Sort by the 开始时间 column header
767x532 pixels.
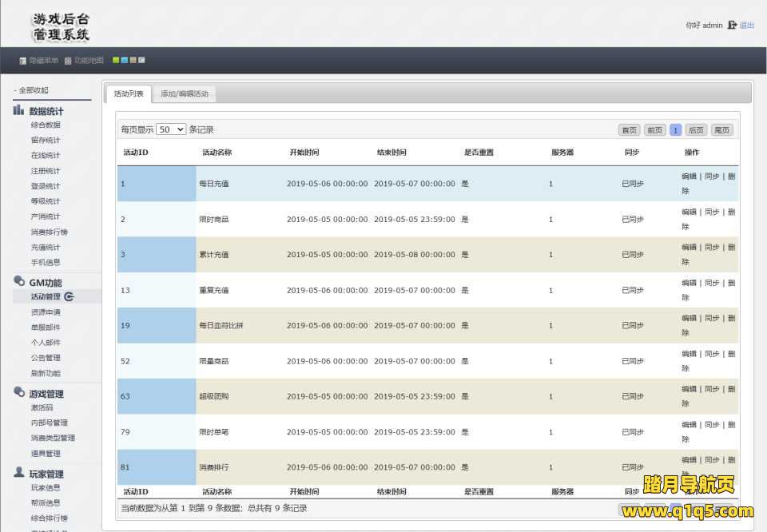304,152
